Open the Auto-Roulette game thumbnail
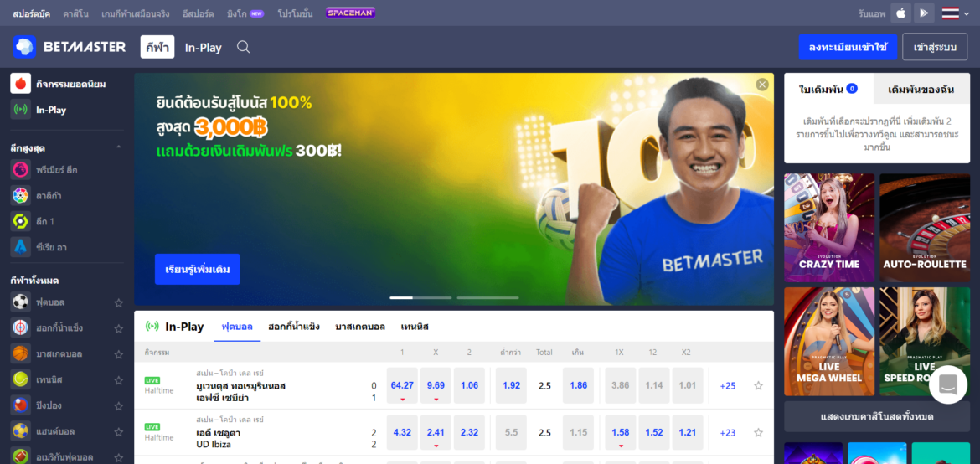 [925, 228]
